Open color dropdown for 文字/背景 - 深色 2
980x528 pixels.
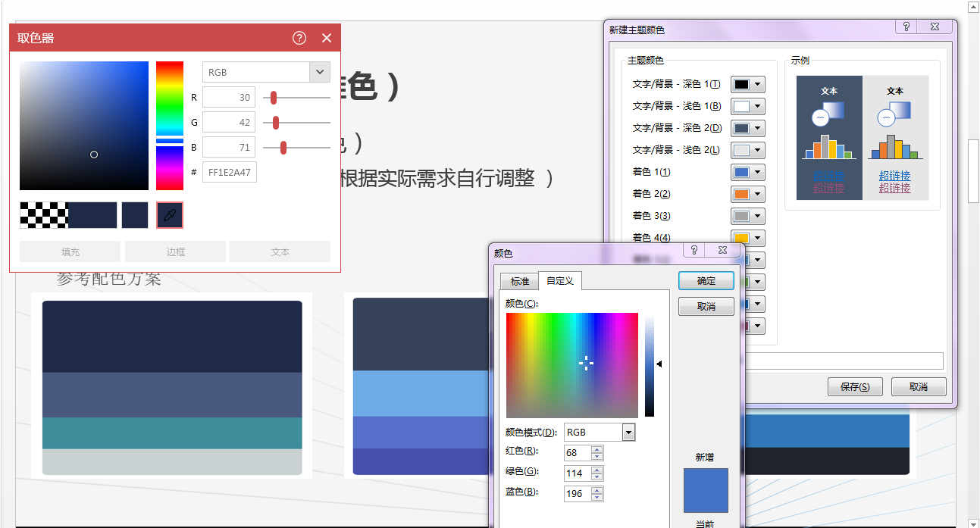[748, 128]
